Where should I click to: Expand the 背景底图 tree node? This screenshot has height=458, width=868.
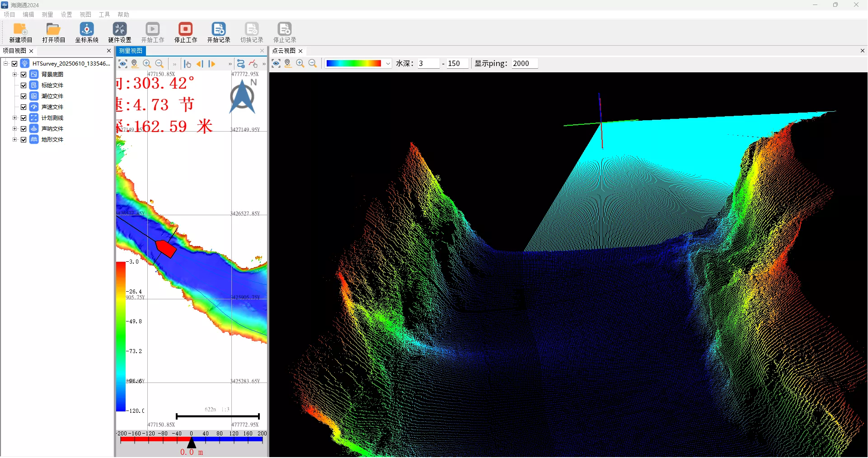coord(14,74)
